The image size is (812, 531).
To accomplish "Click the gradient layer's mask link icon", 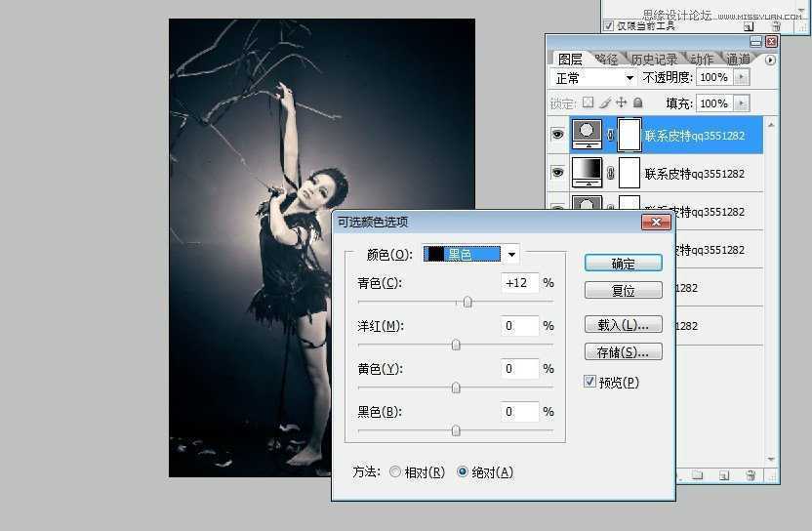I will [611, 173].
